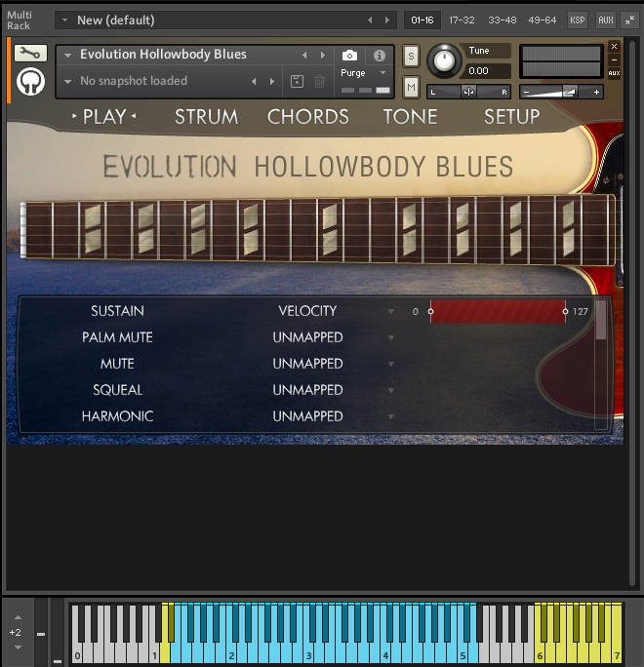
Task: Open the snapshot list dropdown arrow
Action: (67, 81)
